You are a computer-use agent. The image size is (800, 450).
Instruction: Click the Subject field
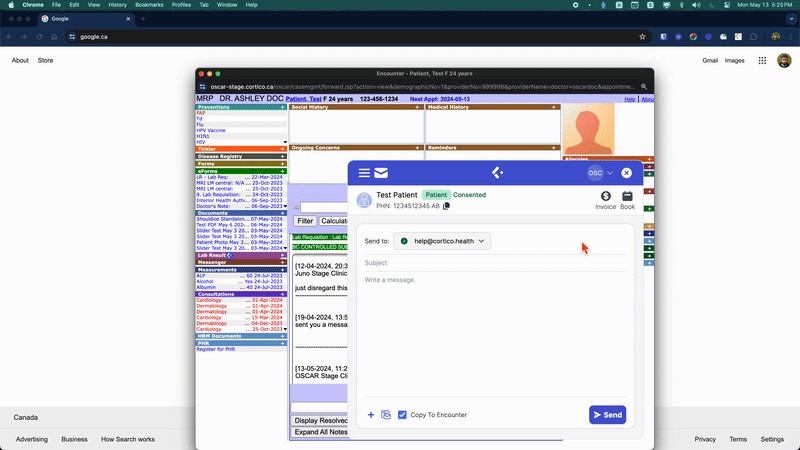click(x=495, y=263)
